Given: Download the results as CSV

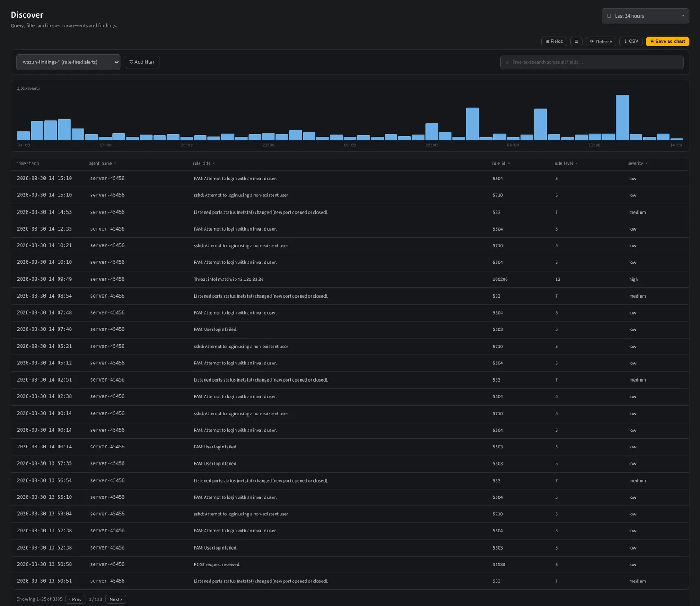Looking at the screenshot, I should 631,42.
